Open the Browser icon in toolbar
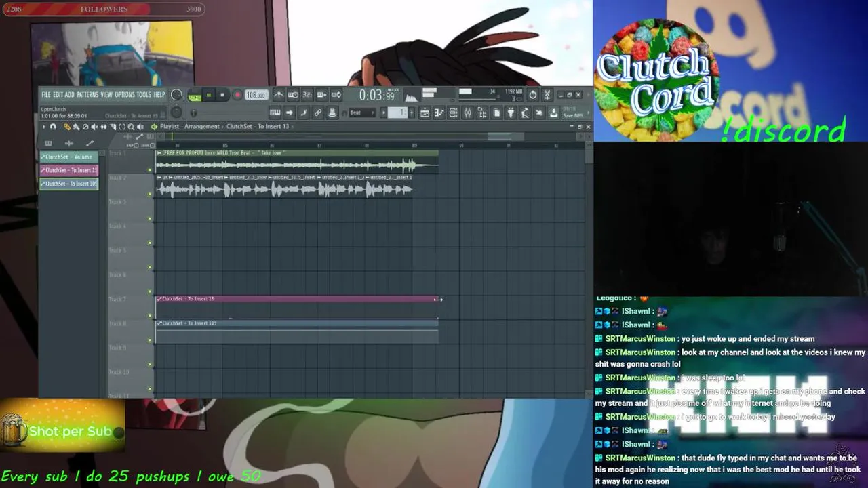Image resolution: width=868 pixels, height=488 pixels. click(x=482, y=113)
